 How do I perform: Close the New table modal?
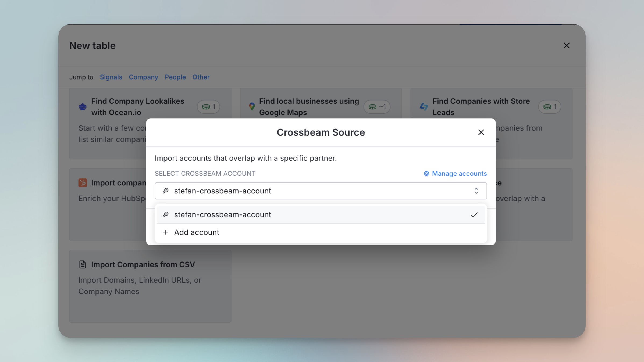pos(566,45)
